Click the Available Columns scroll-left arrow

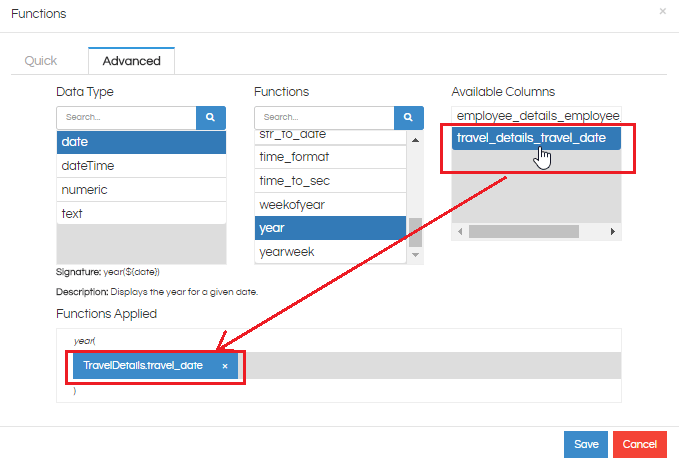point(460,232)
